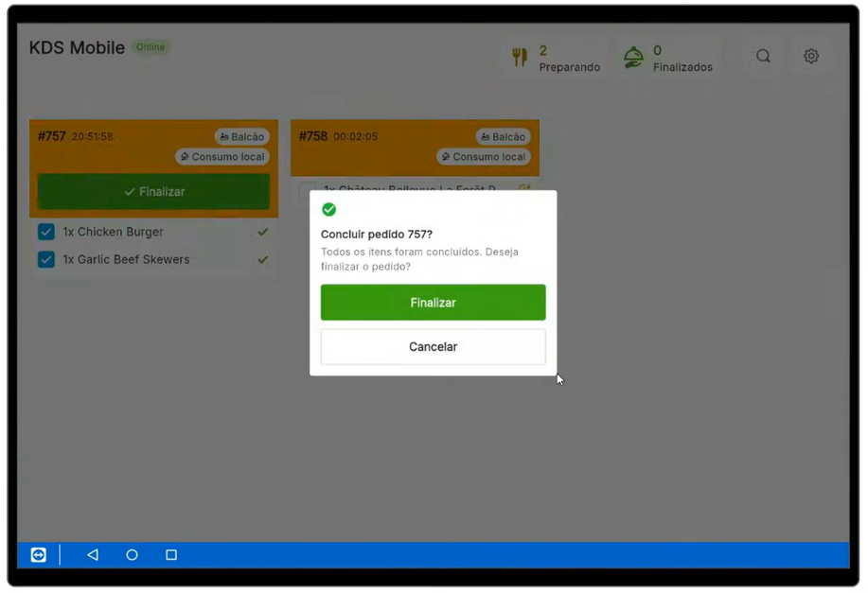This screenshot has width=868, height=593.
Task: Click order number "#757"
Action: [x=51, y=136]
